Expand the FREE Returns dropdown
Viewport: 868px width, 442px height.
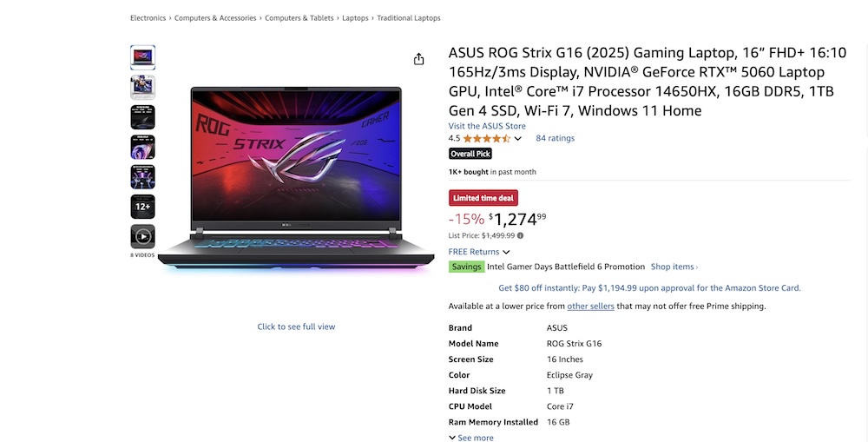coord(479,252)
